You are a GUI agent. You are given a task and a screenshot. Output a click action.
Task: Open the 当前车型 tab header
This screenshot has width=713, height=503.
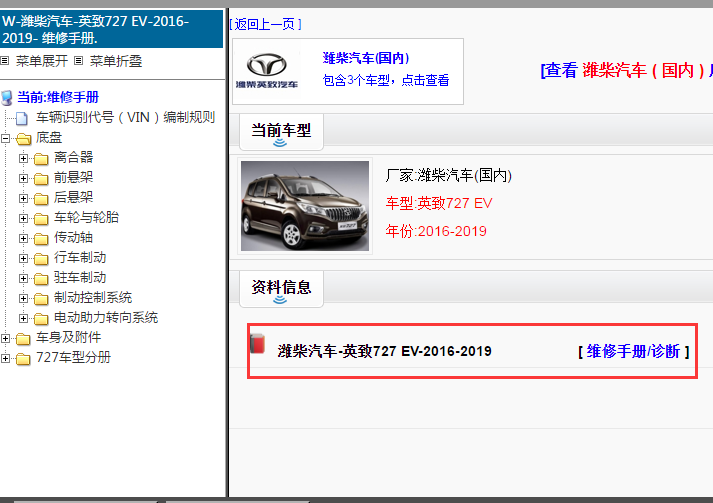(281, 132)
